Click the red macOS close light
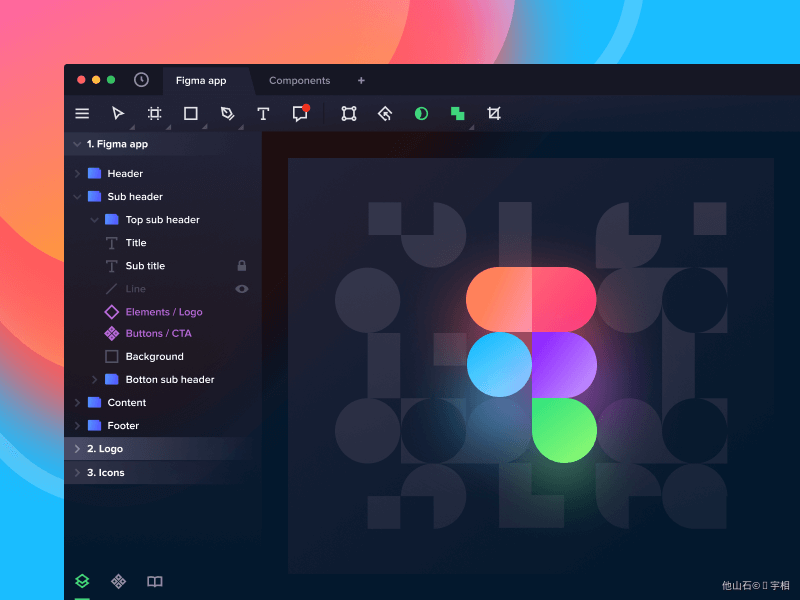 coord(81,80)
